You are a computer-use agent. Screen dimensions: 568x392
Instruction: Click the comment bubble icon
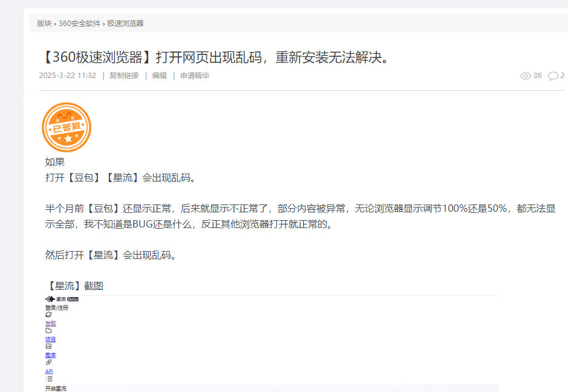553,76
